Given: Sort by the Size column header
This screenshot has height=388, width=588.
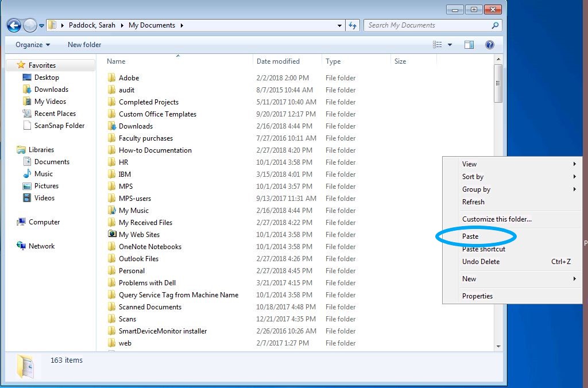Looking at the screenshot, I should tap(400, 61).
